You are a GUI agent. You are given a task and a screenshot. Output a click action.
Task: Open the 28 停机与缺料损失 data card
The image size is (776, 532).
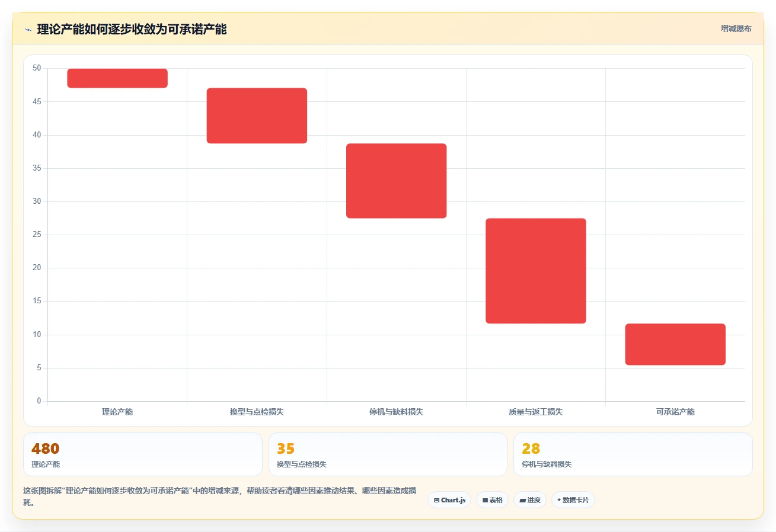click(633, 454)
